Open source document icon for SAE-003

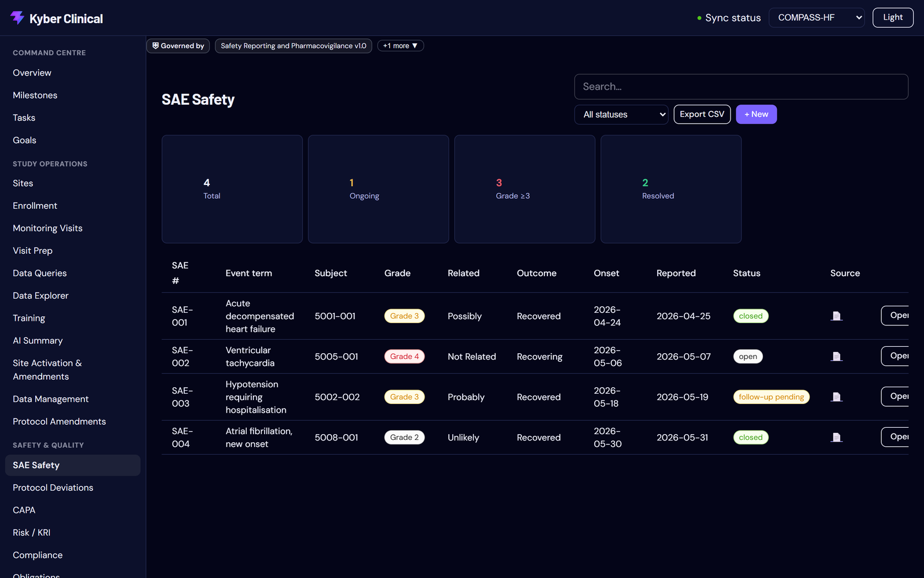836,397
